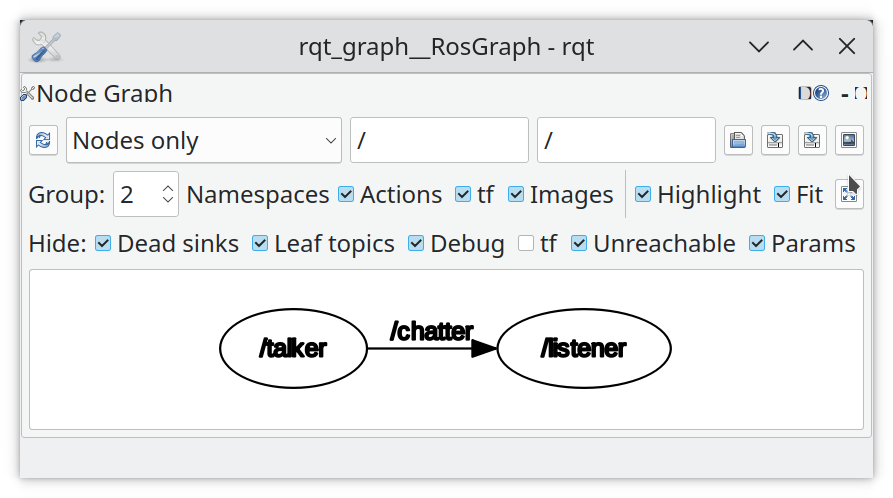893x498 pixels.
Task: Disable Hide Dead sinks checkbox
Action: (103, 244)
